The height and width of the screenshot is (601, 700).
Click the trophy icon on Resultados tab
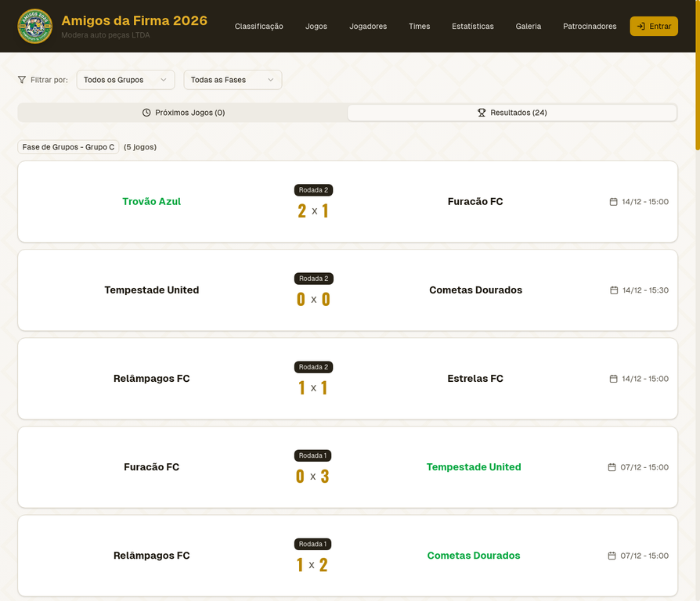point(481,112)
